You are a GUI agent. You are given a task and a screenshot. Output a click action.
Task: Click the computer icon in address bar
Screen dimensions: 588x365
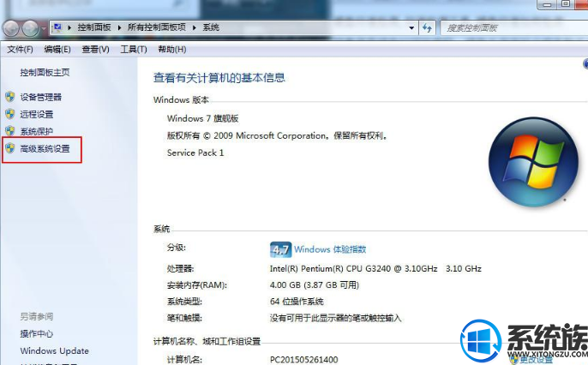point(57,27)
